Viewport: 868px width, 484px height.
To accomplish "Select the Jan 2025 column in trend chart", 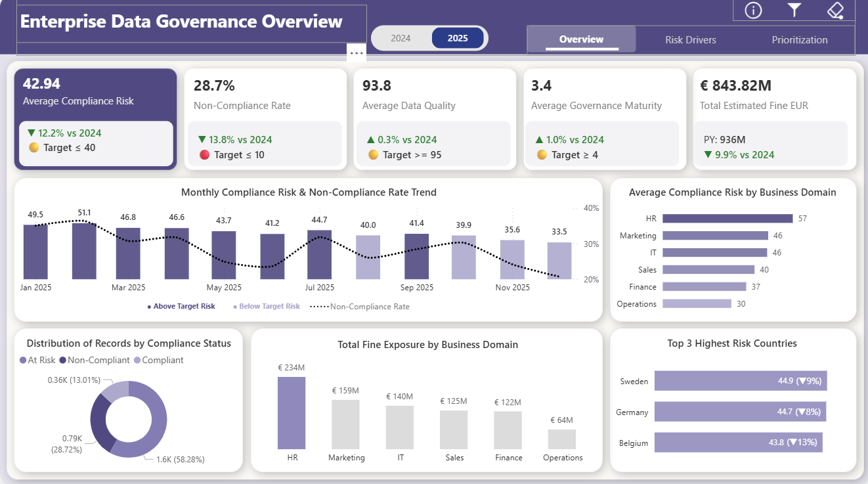I will pyautogui.click(x=35, y=253).
